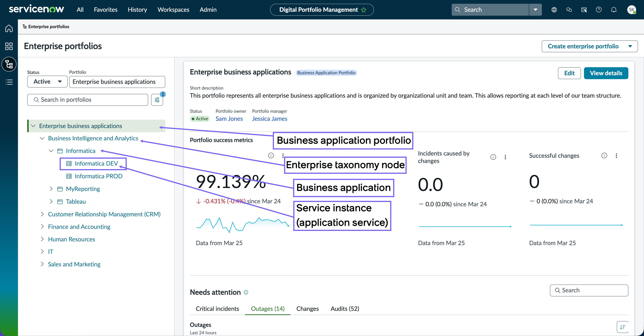Viewport: 644px width, 336px height.
Task: Open the Workspaces menu
Action: (173, 10)
